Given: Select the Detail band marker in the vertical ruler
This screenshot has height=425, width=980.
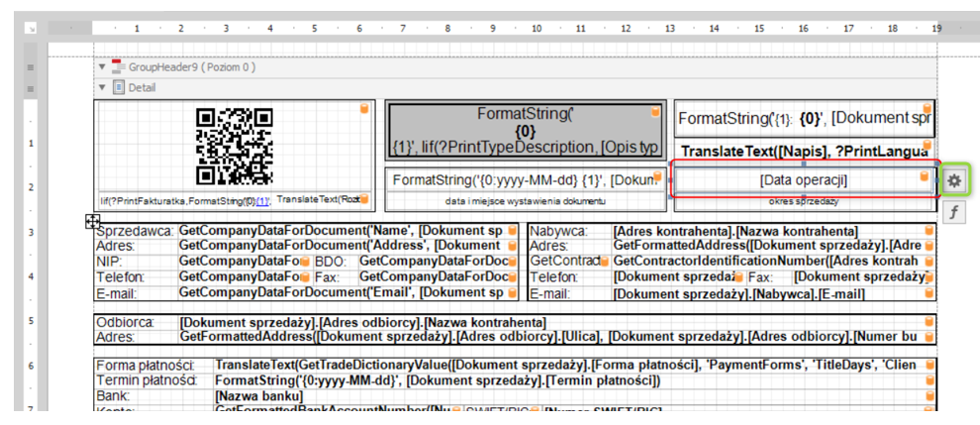Looking at the screenshot, I should tap(31, 88).
